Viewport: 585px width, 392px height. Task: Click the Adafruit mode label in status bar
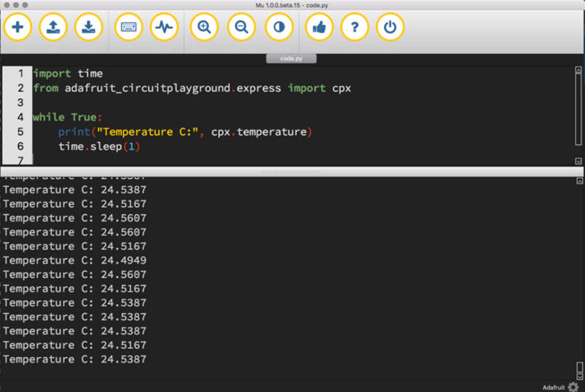coord(554,387)
